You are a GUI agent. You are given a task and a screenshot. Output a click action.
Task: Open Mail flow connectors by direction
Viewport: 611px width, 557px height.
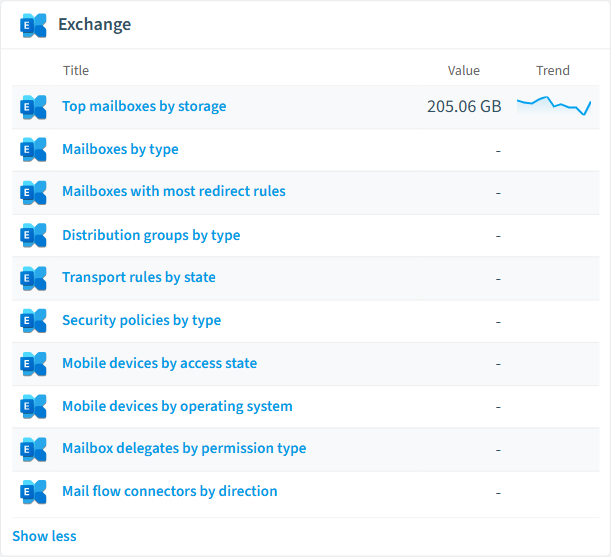[170, 491]
